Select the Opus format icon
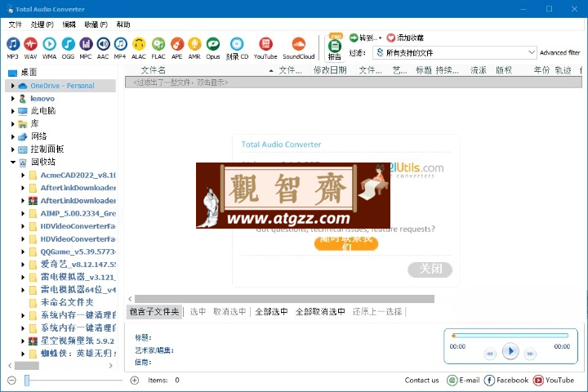The image size is (588, 392). point(212,44)
